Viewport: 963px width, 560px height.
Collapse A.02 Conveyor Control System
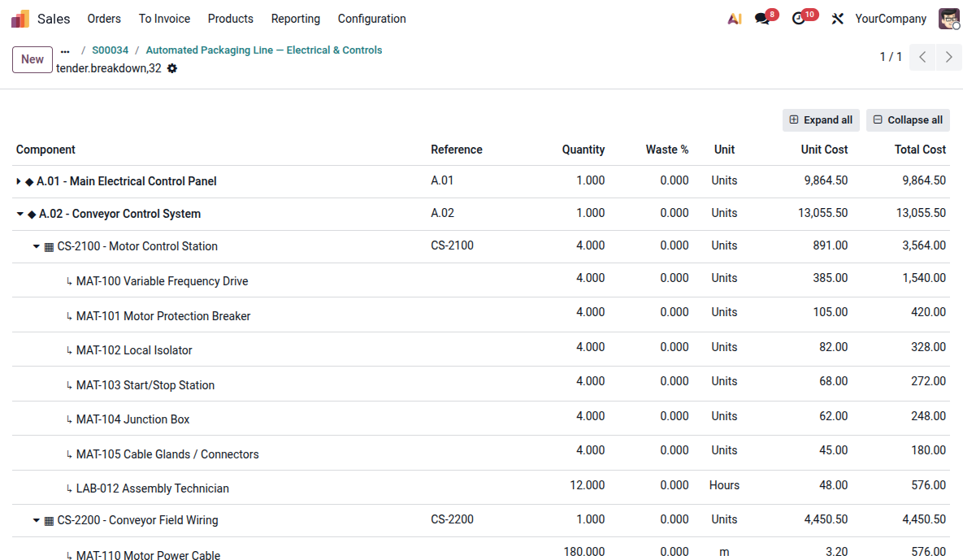click(x=20, y=214)
